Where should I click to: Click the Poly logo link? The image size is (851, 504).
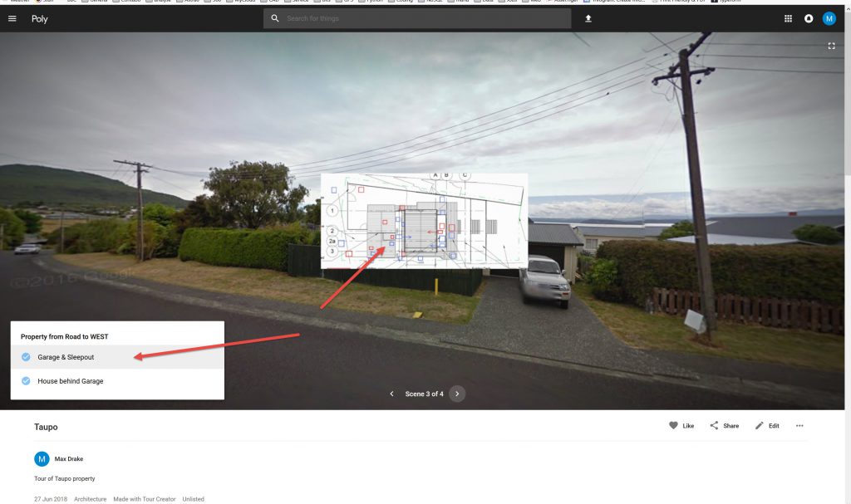coord(40,19)
